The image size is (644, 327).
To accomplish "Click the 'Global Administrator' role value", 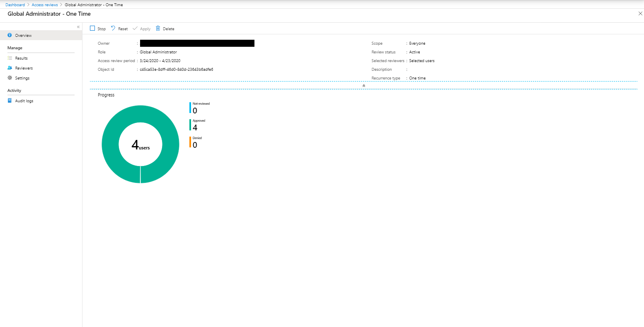I will point(158,52).
